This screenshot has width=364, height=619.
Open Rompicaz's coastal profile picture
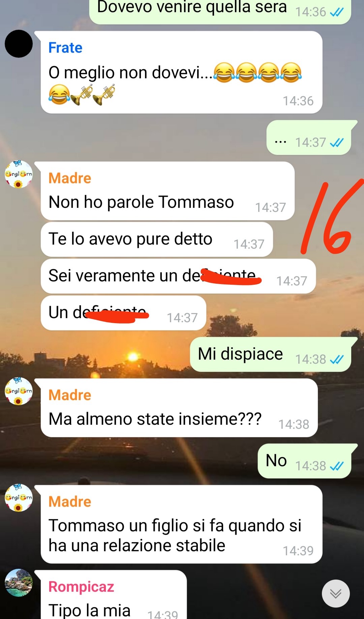pyautogui.click(x=19, y=583)
